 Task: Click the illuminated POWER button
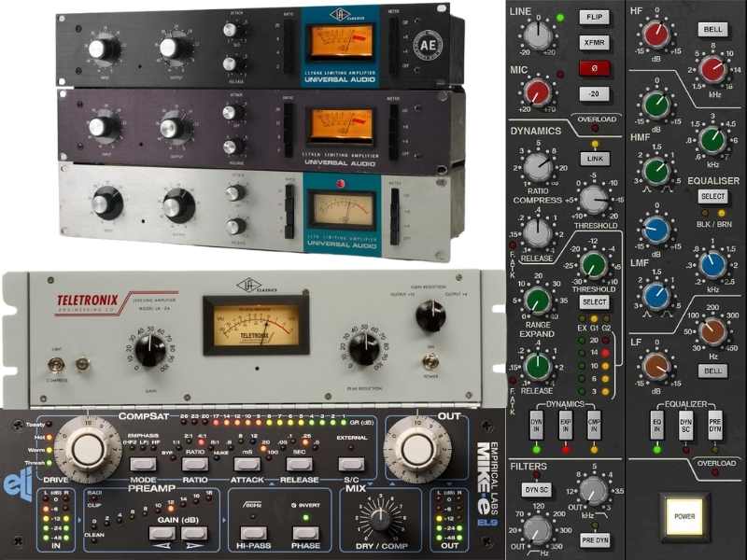(684, 516)
